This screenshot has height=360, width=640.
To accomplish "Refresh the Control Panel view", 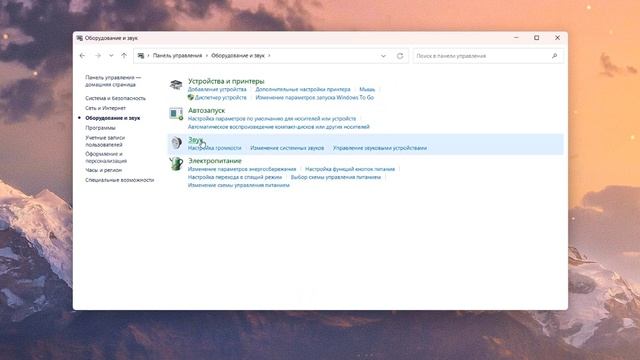I will point(400,56).
